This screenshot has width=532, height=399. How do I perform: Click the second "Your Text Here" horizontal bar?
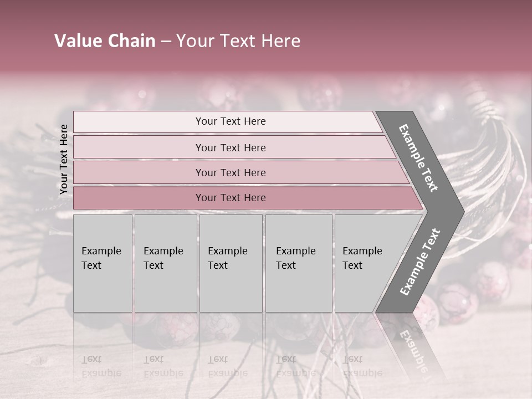(230, 147)
